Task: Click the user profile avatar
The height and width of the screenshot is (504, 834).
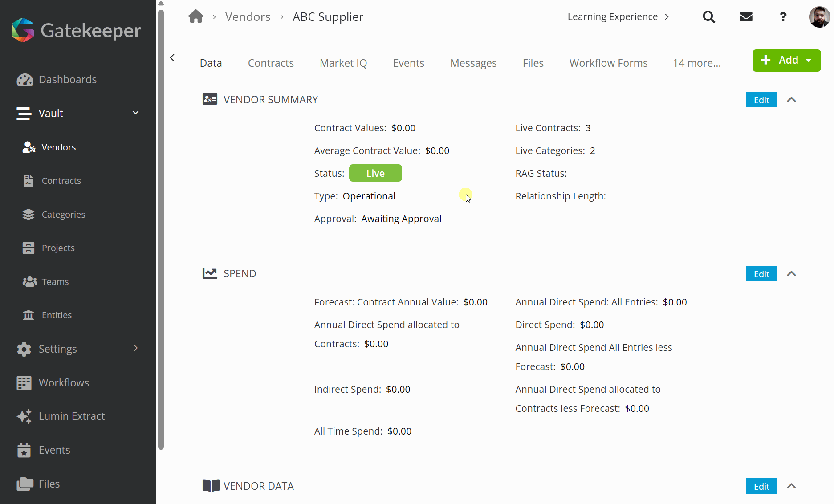Action: [x=819, y=17]
